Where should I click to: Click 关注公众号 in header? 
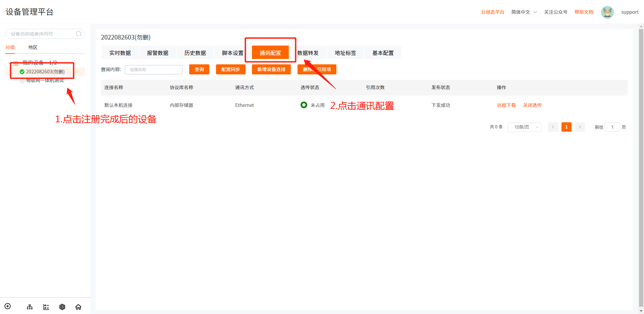(x=556, y=12)
